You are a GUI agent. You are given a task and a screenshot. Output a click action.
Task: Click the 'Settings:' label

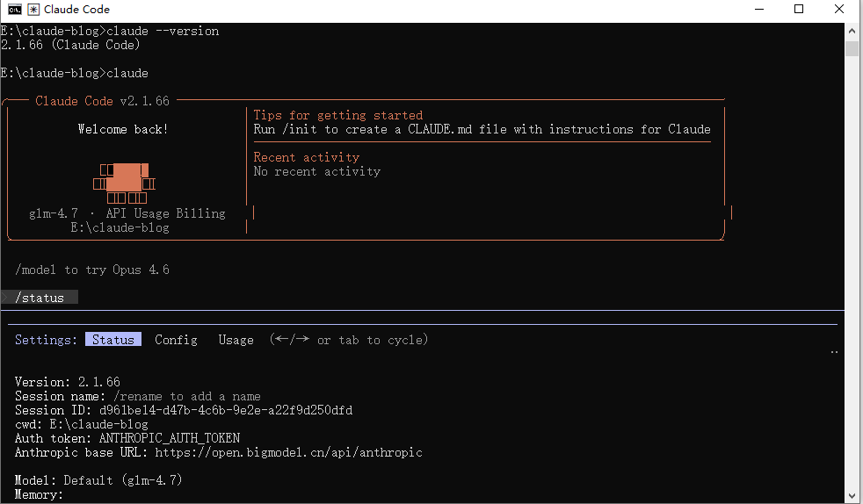tap(47, 340)
